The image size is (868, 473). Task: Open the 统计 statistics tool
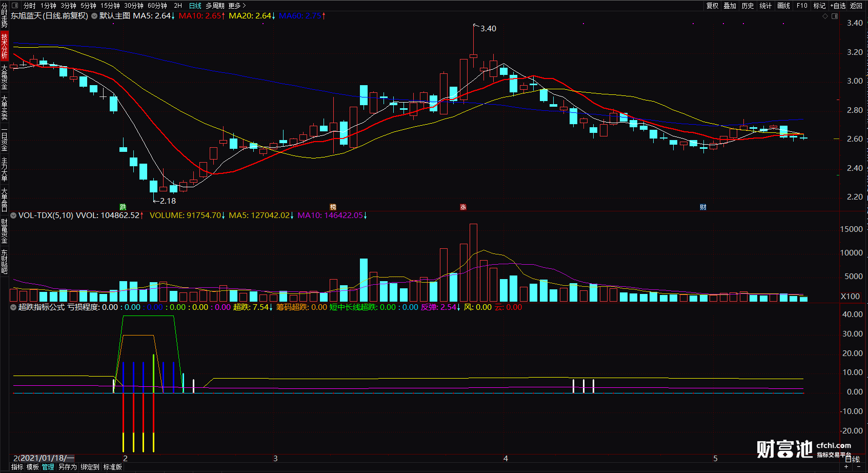click(765, 6)
